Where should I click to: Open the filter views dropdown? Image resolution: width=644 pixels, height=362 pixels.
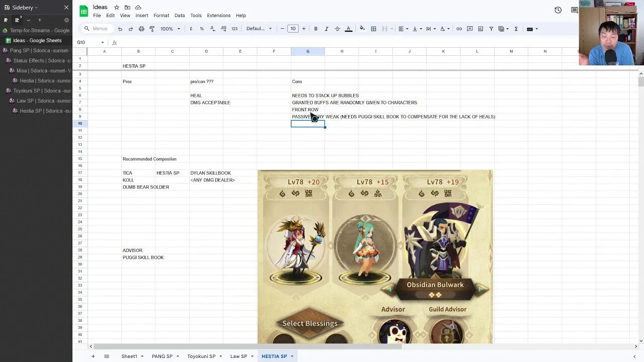pyautogui.click(x=503, y=29)
